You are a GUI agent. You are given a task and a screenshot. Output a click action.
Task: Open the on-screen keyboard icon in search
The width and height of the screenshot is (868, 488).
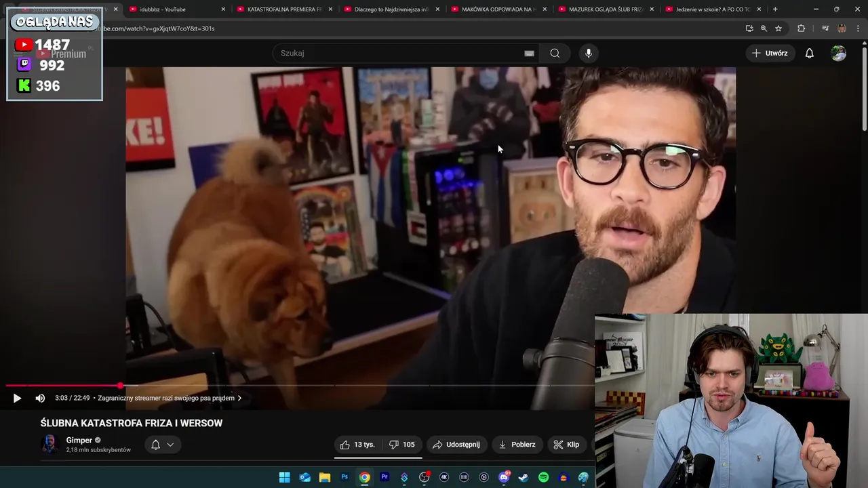[x=529, y=53]
